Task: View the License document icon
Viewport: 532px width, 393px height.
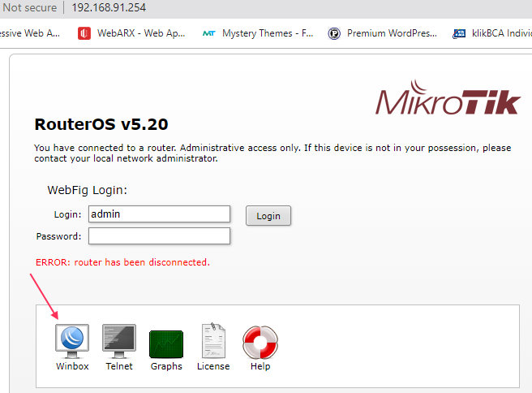Action: (213, 340)
